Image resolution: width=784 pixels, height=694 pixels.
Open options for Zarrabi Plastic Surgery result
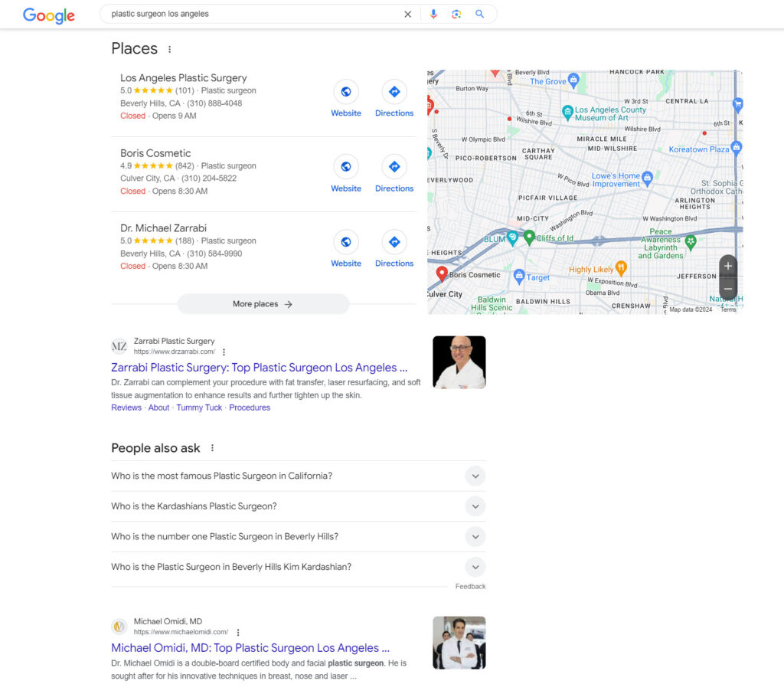click(x=224, y=352)
